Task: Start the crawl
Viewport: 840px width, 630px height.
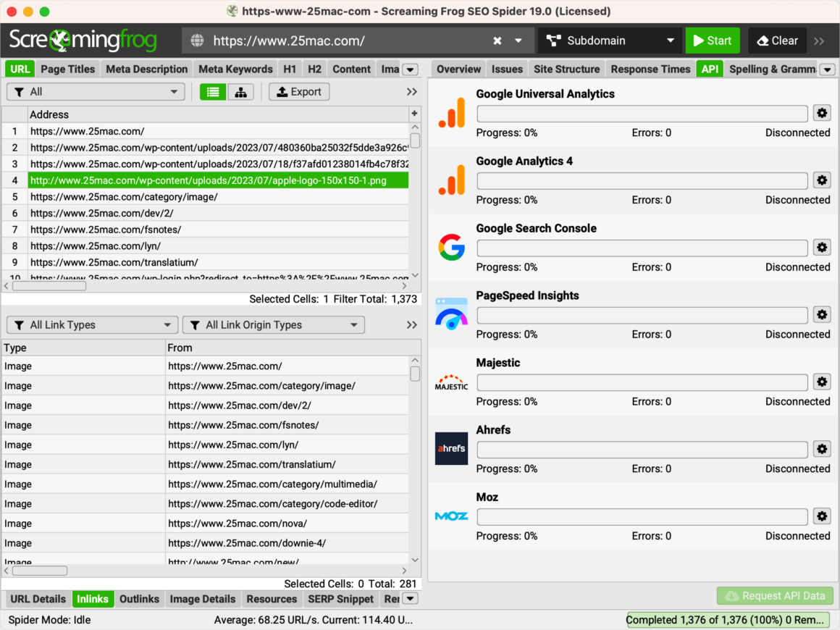Action: coord(713,41)
